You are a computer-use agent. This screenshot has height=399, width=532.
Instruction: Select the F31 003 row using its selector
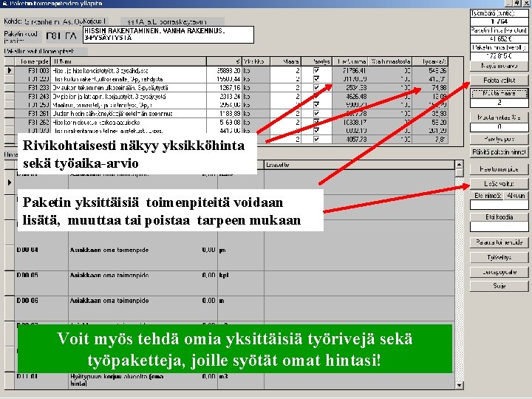9,71
